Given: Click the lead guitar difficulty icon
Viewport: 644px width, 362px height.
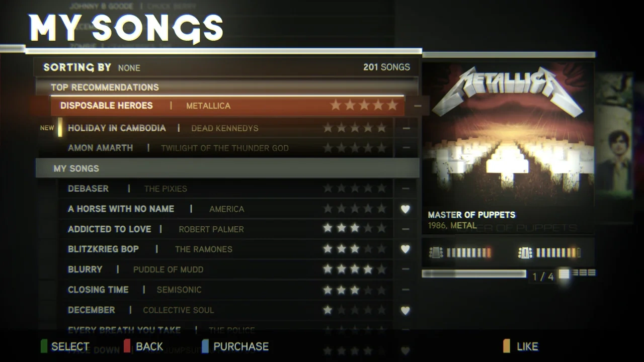Looking at the screenshot, I should click(436, 252).
